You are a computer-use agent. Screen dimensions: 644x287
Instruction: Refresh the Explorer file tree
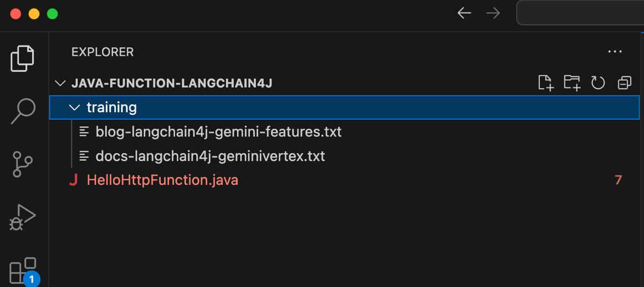(598, 83)
